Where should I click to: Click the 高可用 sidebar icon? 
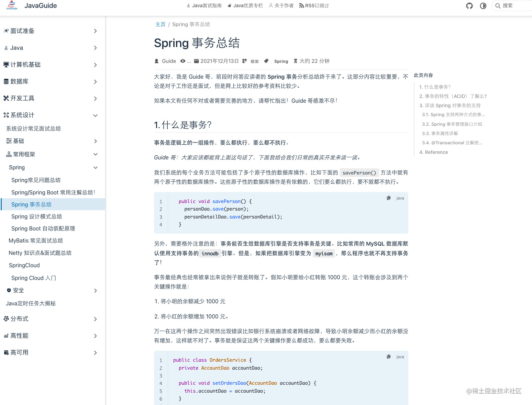(x=6, y=352)
